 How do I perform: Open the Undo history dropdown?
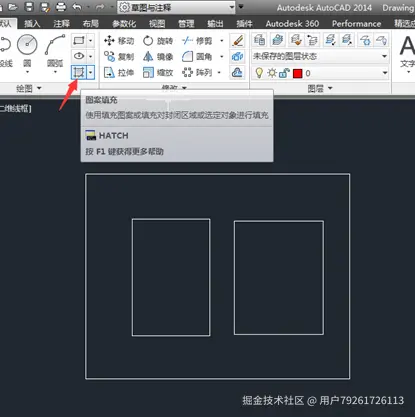coord(88,7)
